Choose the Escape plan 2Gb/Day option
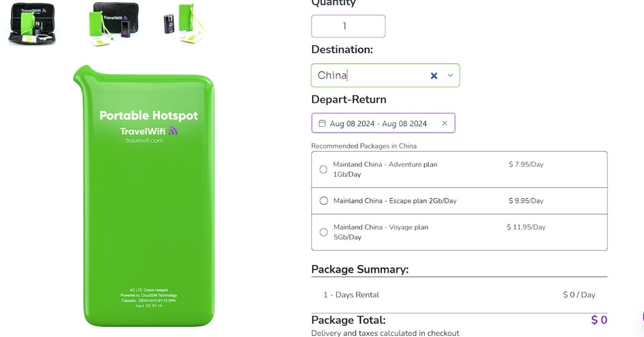The image size is (644, 337). (323, 201)
